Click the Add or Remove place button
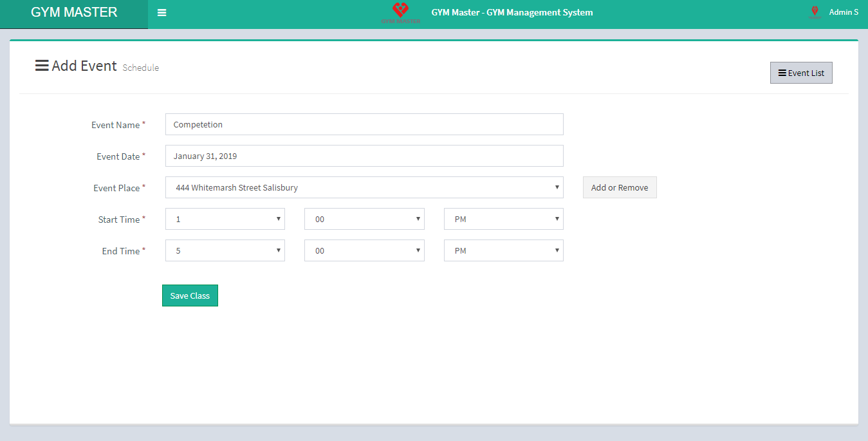Image resolution: width=868 pixels, height=441 pixels. (620, 187)
